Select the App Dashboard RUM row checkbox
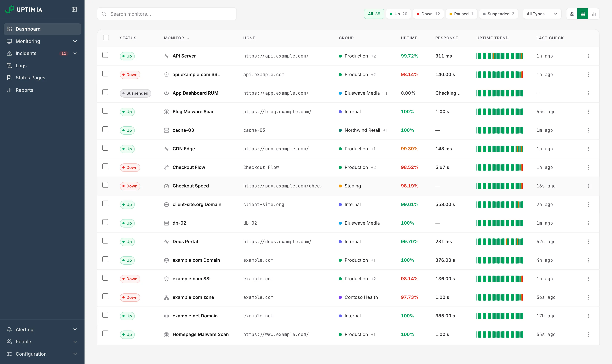Viewport: 612px width, 364px height. (105, 92)
